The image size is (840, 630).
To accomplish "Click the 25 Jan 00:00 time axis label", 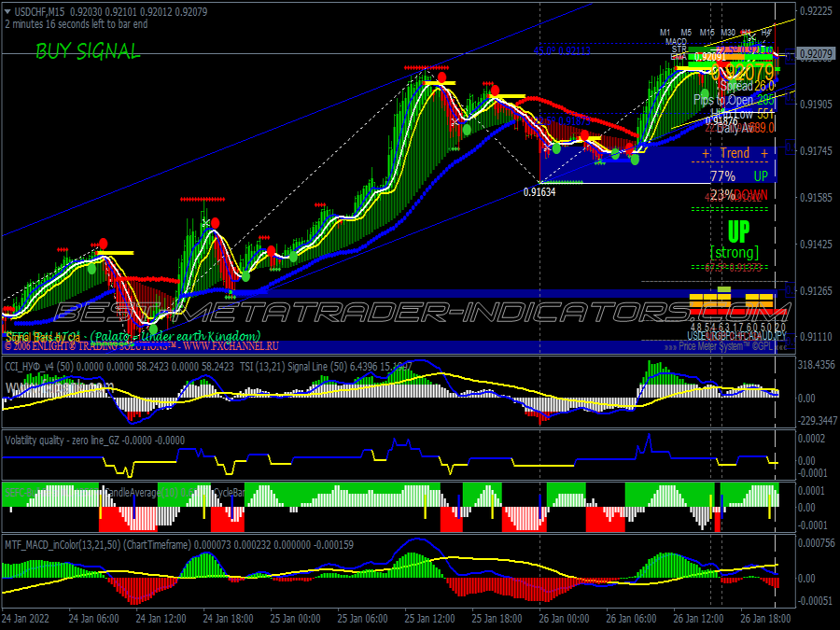I will tap(295, 618).
